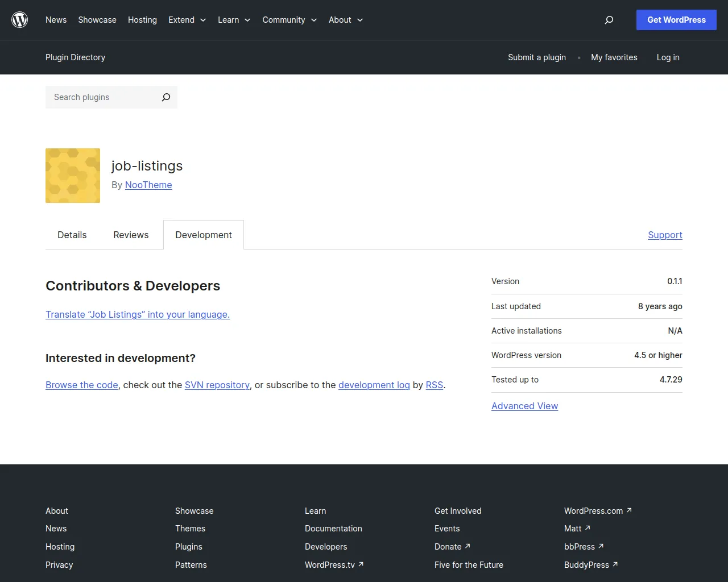
Task: Open footer Learn link
Action: (315, 511)
